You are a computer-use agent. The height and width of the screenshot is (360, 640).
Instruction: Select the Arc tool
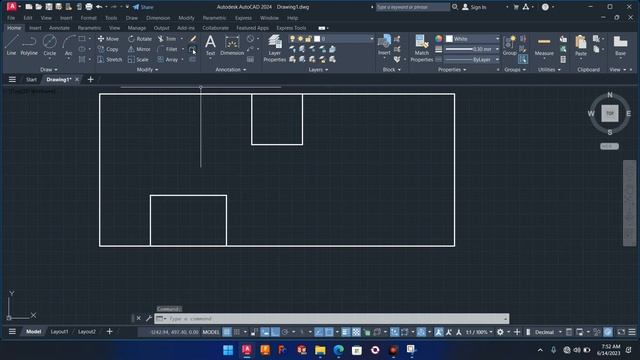click(x=69, y=45)
